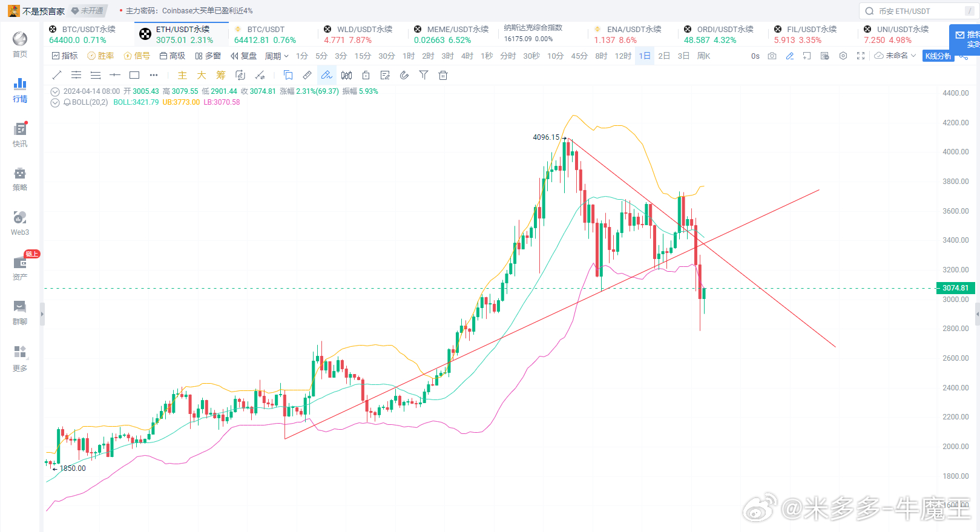The height and width of the screenshot is (532, 980).
Task: Select the parallel channel lines tool
Action: tap(76, 75)
